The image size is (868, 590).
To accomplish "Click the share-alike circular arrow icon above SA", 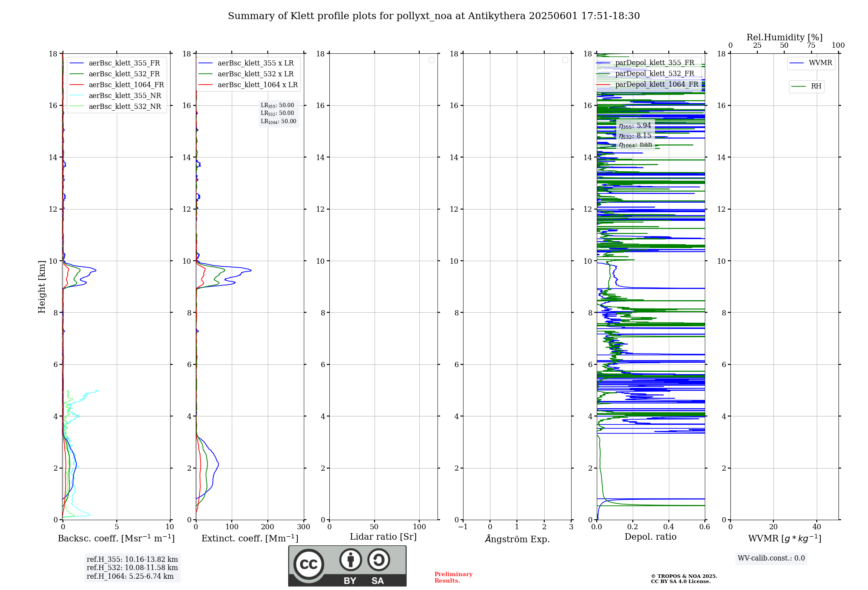I will 378,560.
